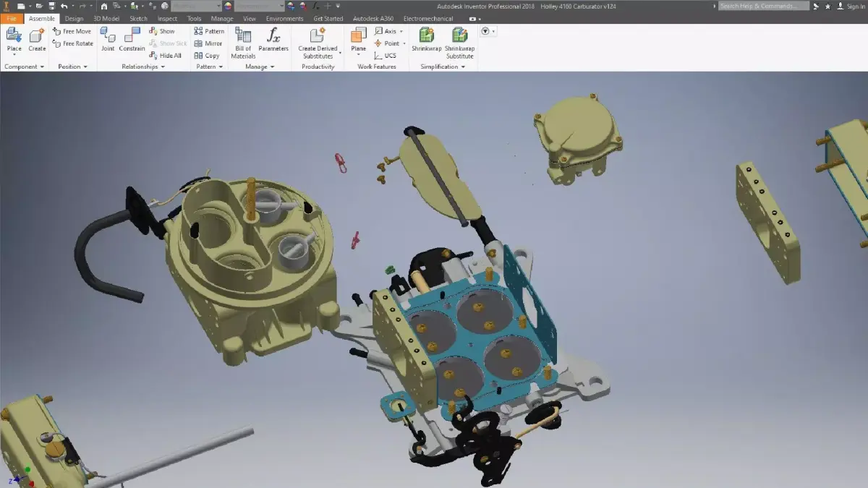Click the Mirror components tool
The height and width of the screenshot is (488, 868).
(x=208, y=43)
